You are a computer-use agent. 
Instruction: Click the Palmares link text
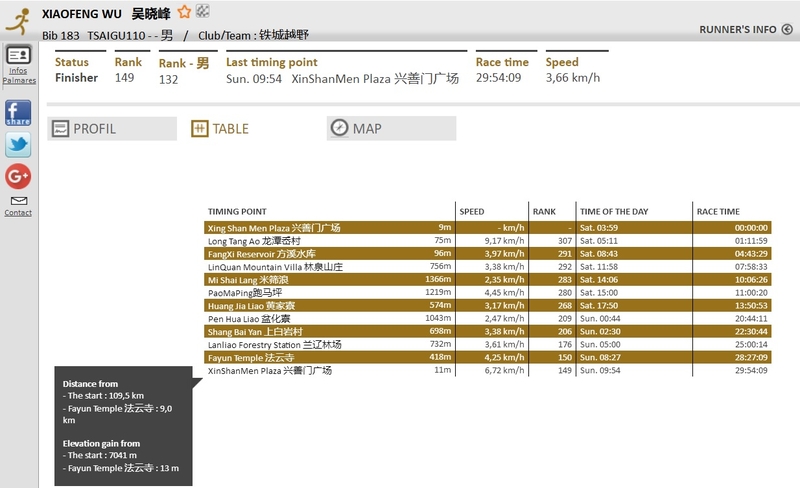coord(18,80)
